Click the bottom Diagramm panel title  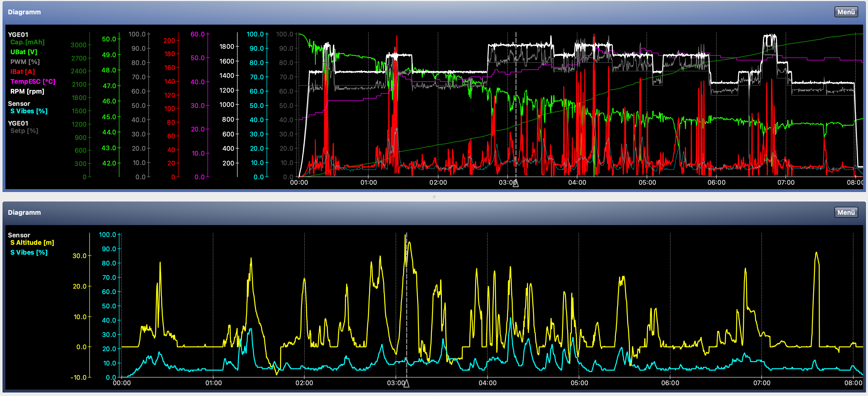click(24, 212)
